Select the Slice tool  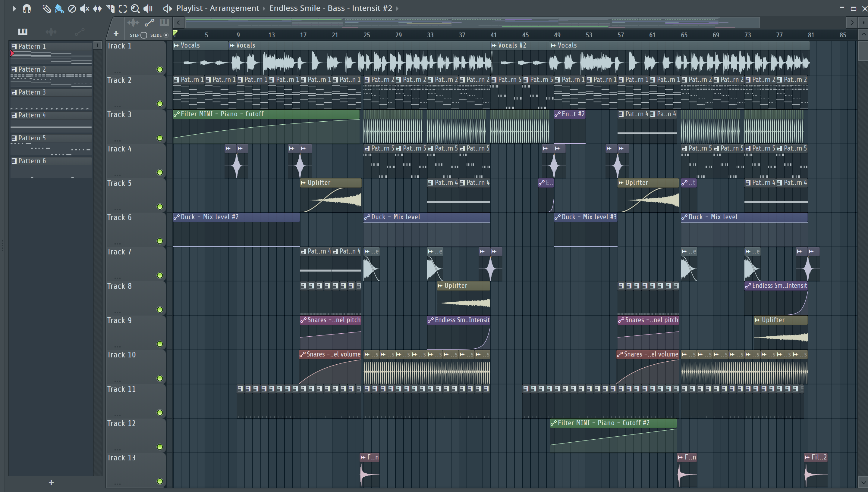coord(110,8)
